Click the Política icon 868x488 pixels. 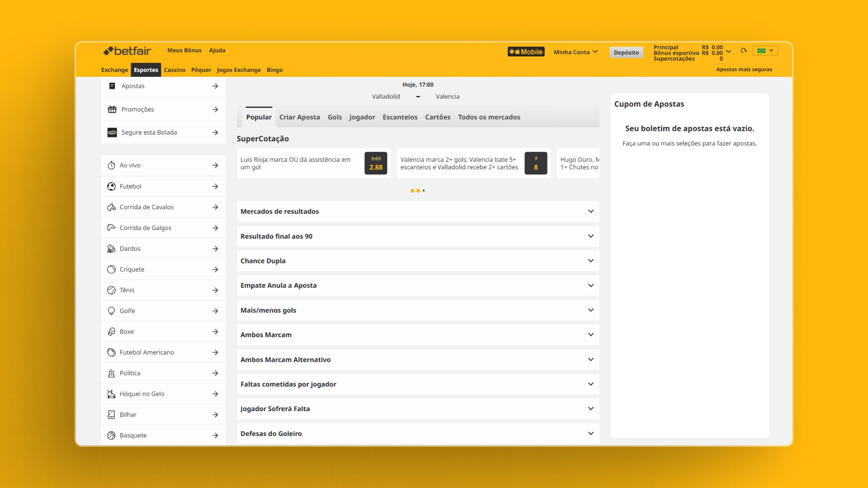pos(111,373)
